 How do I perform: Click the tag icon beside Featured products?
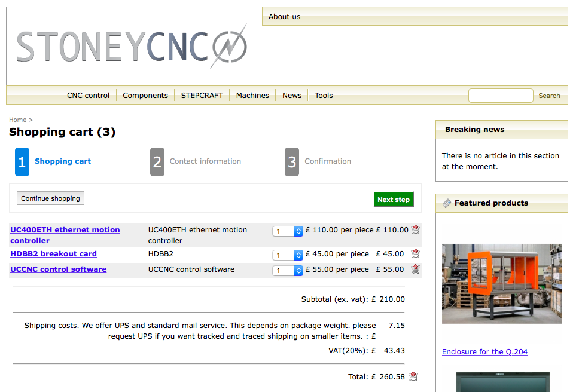tap(447, 203)
